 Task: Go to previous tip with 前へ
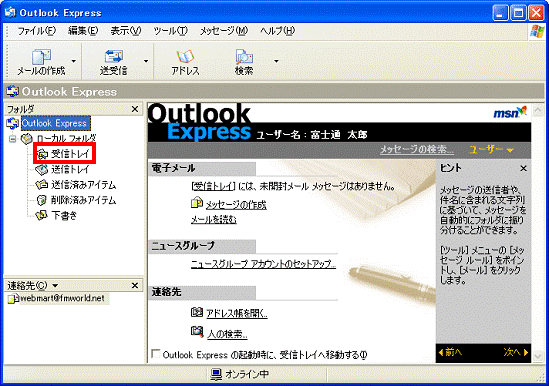450,352
